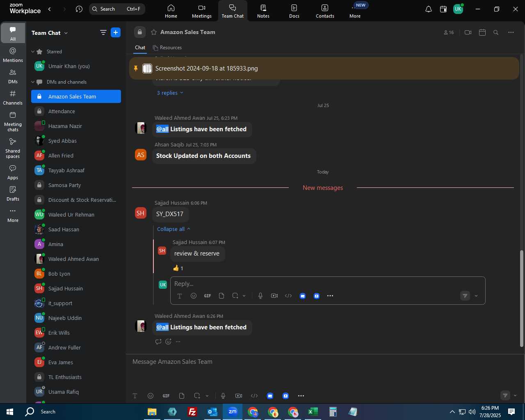The image size is (525, 420).
Task: Start a video meeting with the channel
Action: (468, 32)
